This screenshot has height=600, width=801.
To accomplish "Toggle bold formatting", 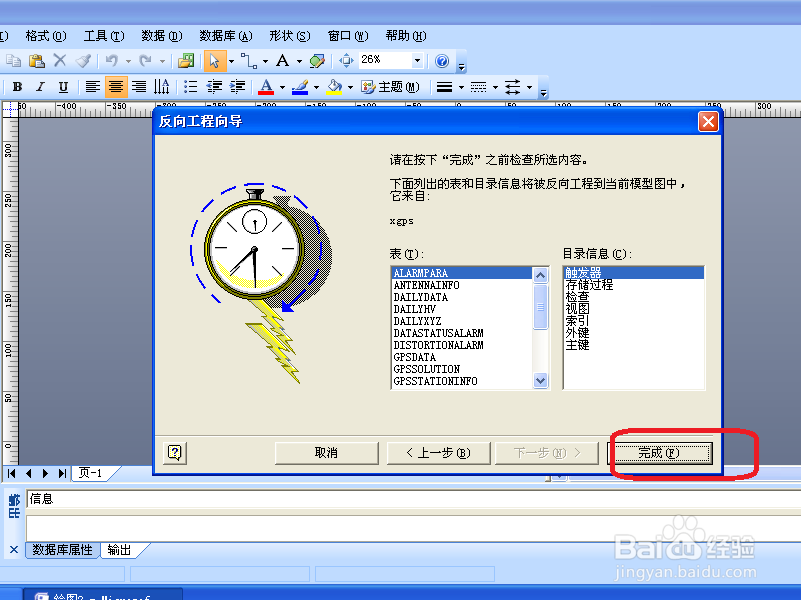I will 16,86.
